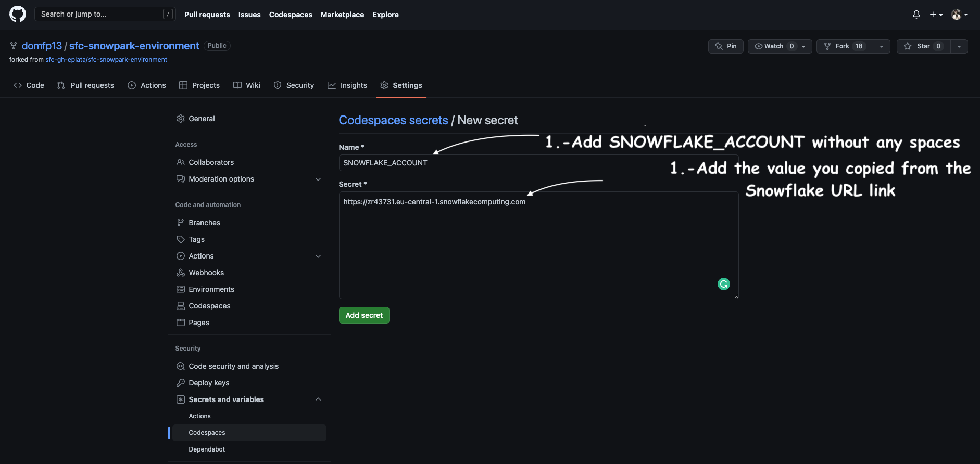
Task: Click the Grammarly icon in Secret field
Action: (x=724, y=284)
